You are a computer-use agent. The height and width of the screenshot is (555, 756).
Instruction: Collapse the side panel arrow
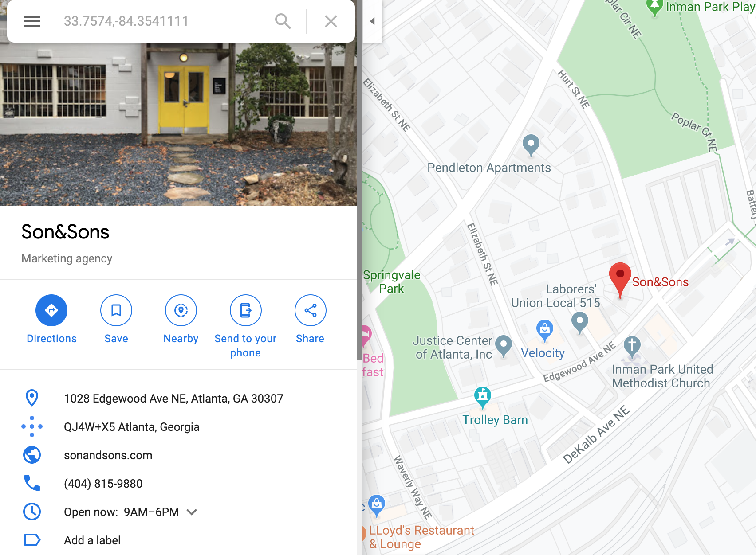click(373, 21)
